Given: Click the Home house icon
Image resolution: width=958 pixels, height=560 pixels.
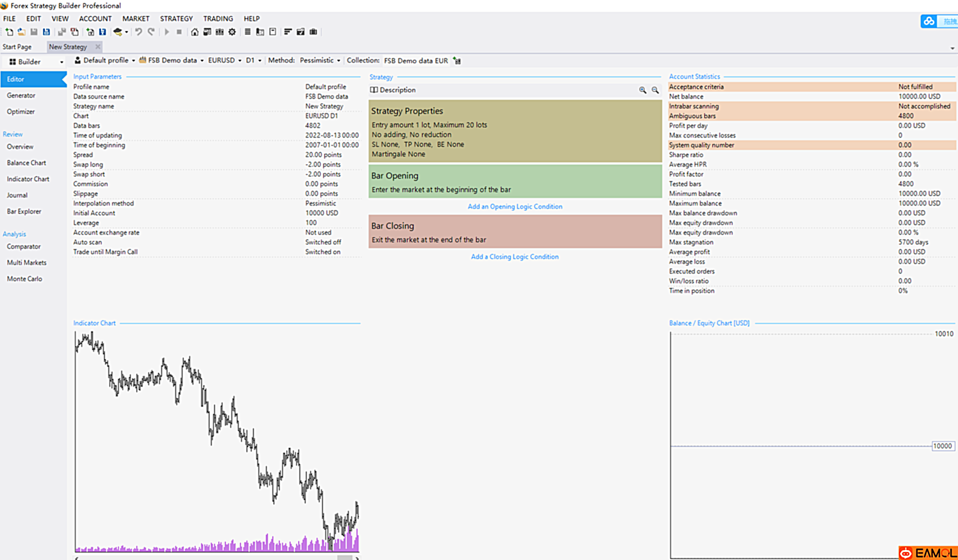Looking at the screenshot, I should click(194, 32).
